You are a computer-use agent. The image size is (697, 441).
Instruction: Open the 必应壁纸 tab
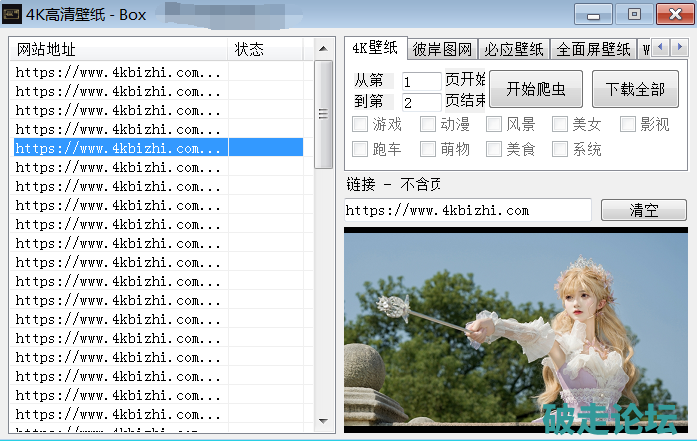[x=513, y=49]
